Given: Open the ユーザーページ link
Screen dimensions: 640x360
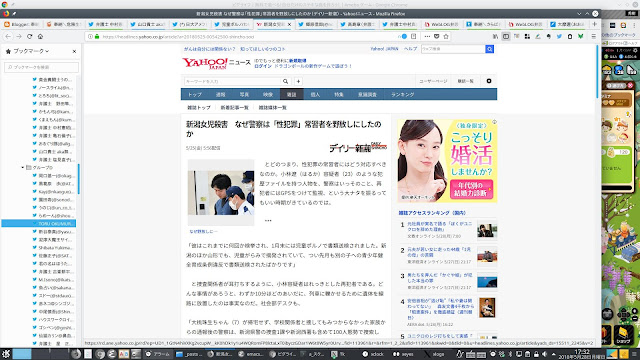Looking at the screenshot, I should point(433,81).
